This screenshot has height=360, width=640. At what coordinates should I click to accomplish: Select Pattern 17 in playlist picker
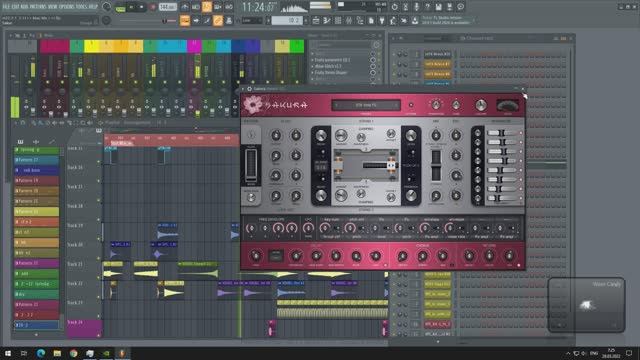(37, 160)
